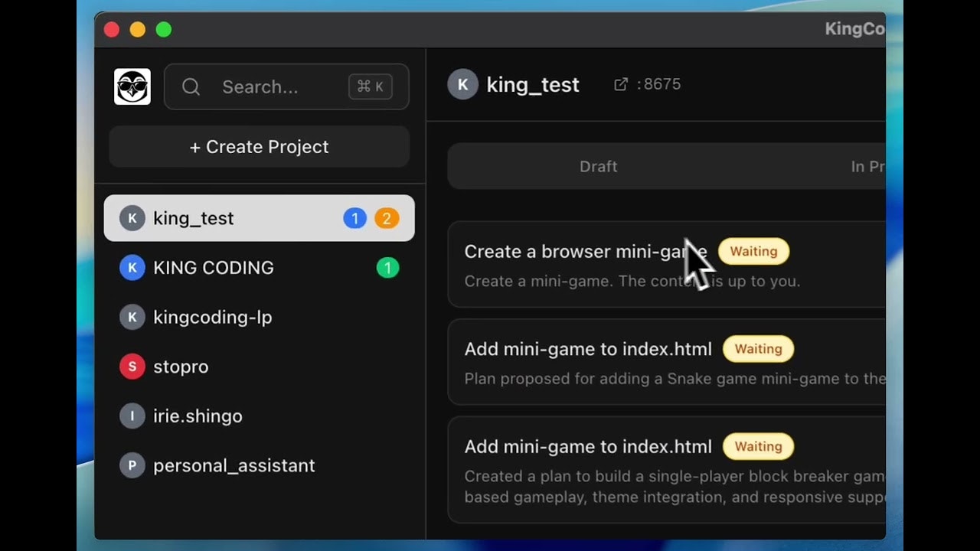Click the kingcoding-lp project avatar
The height and width of the screenshot is (551, 980).
click(x=132, y=317)
